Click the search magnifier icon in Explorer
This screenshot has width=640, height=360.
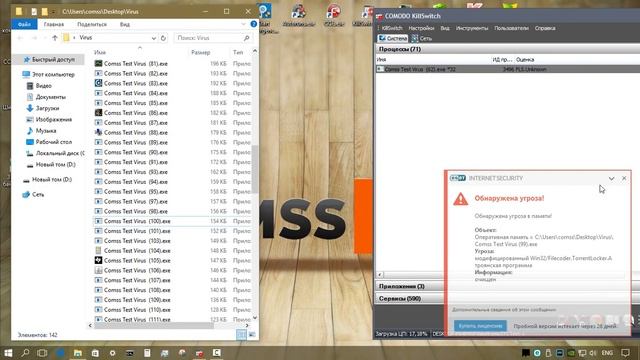(247, 38)
